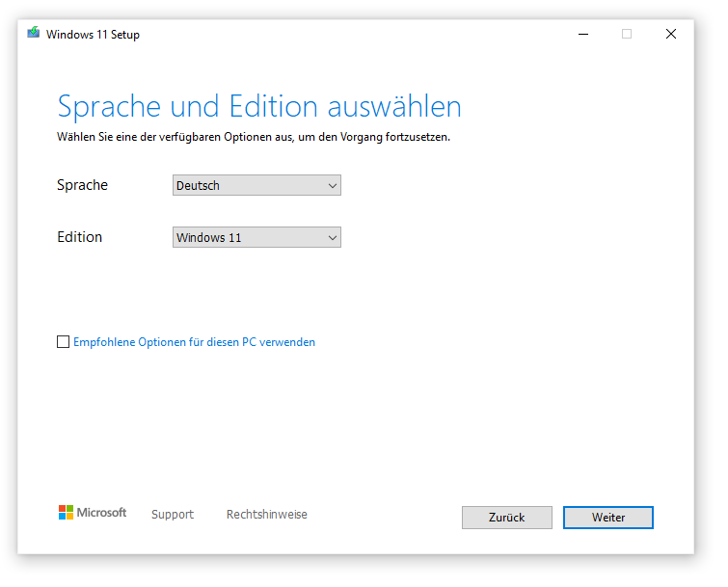Open the Rechtshinweise link
The image size is (728, 587).
267,514
